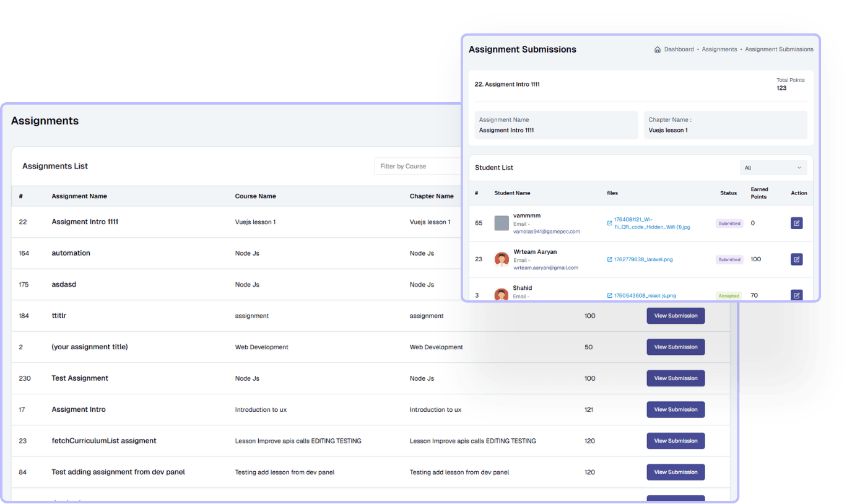View submission for Test adding assignment from dev panel
The image size is (860, 504).
click(675, 472)
